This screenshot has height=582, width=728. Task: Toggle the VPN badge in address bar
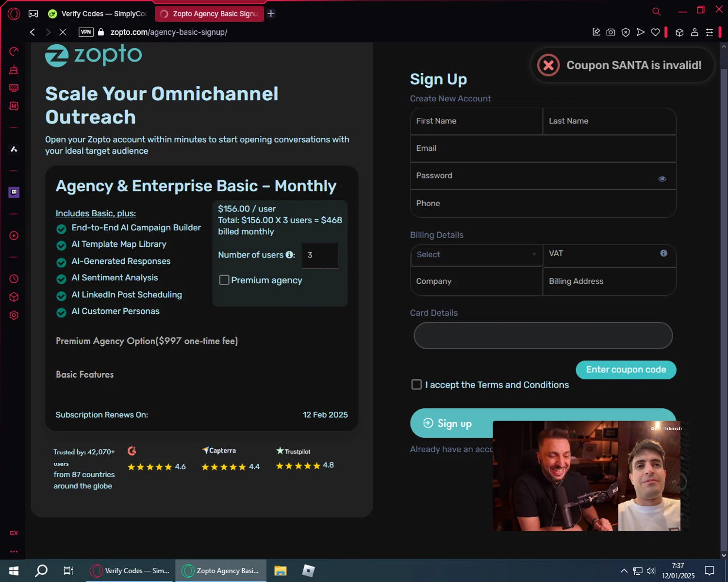[x=86, y=32]
